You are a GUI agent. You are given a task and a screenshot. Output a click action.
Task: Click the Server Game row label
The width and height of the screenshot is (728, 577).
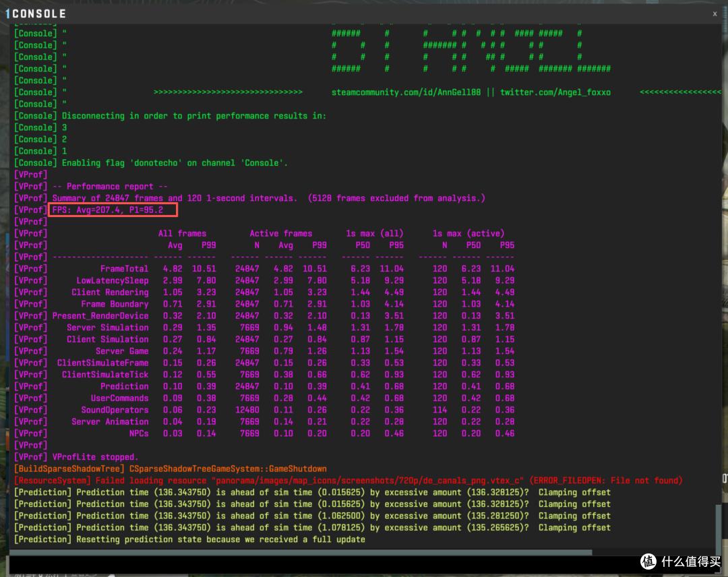click(122, 351)
